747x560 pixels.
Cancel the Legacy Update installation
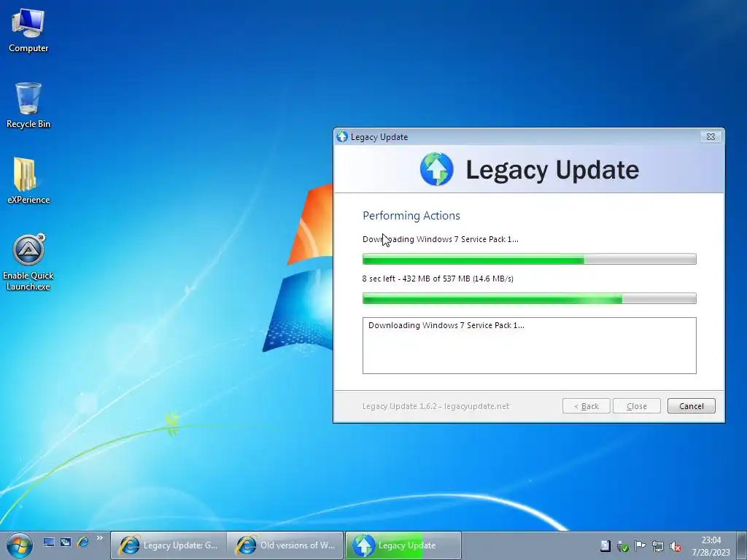(692, 406)
